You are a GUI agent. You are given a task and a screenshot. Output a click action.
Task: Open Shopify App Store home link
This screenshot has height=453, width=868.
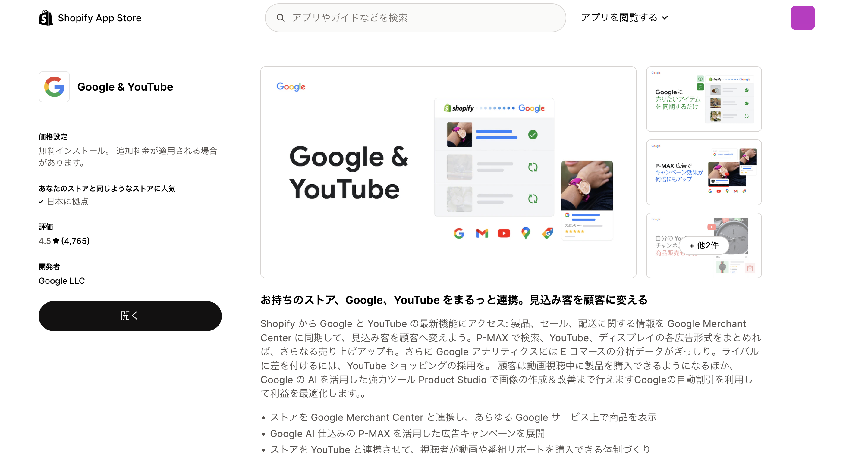(x=90, y=18)
